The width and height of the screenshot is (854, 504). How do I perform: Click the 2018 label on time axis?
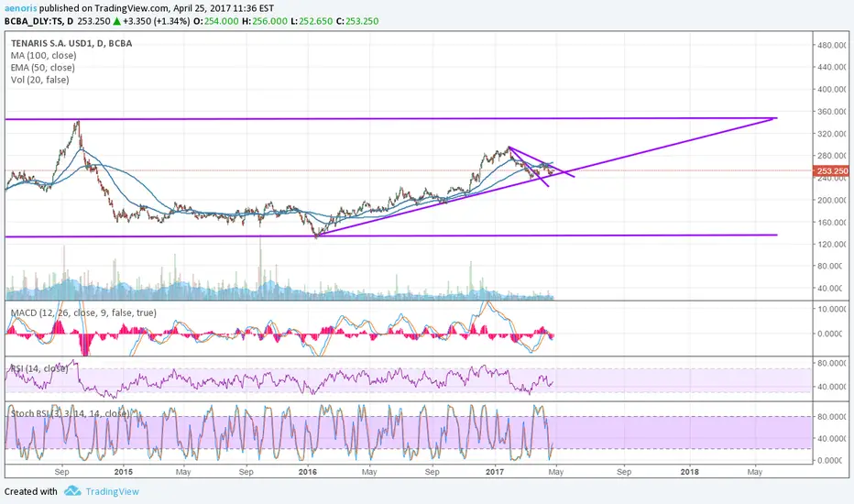click(689, 472)
